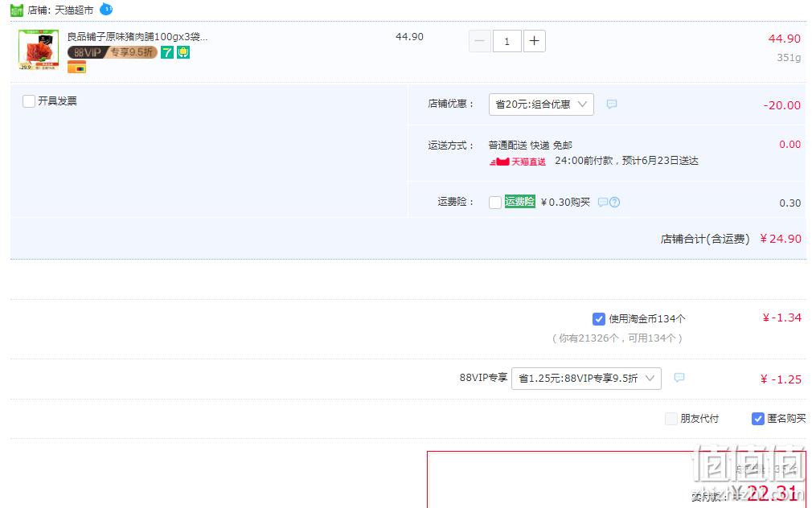Screen dimensions: 812x508
Task: Click the orange credit card payment icon
Action: [76, 68]
